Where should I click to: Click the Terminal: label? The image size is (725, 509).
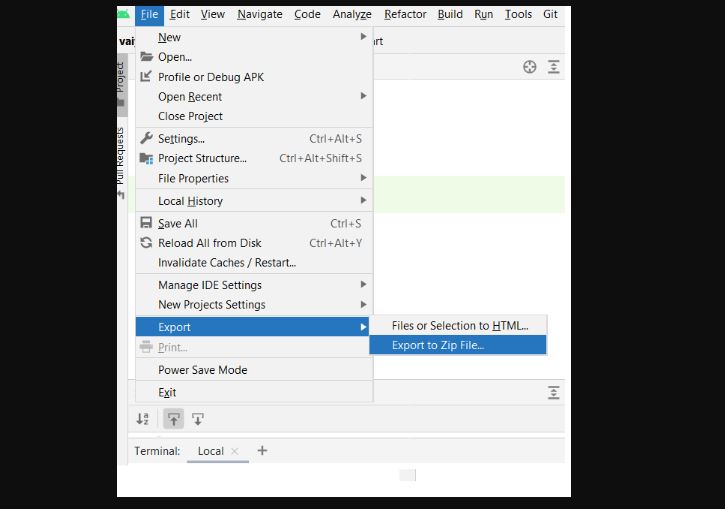click(157, 451)
